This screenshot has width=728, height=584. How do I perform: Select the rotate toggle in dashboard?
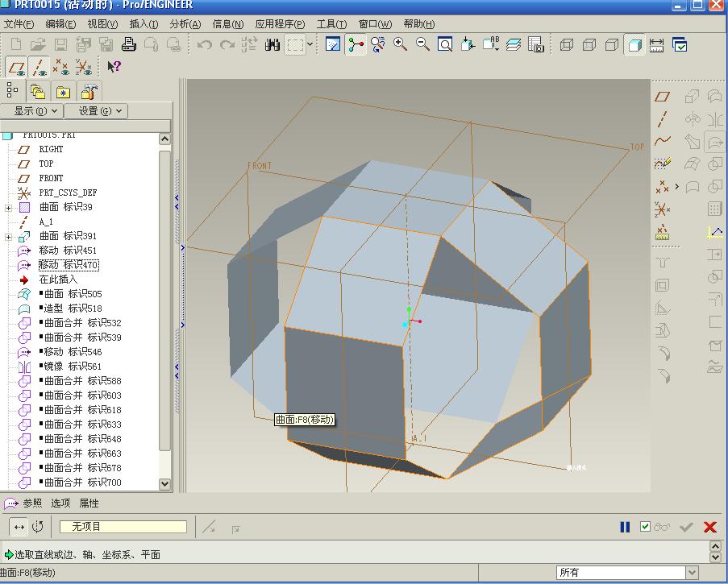(38, 527)
